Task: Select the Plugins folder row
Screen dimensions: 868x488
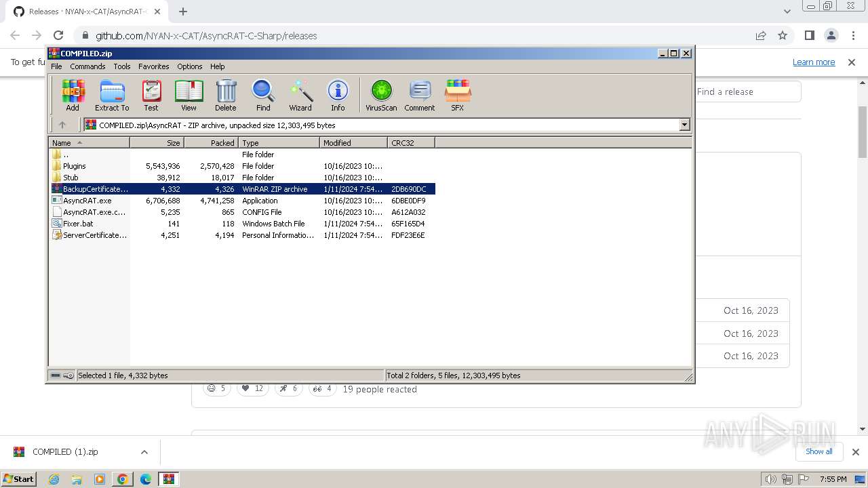Action: tap(242, 166)
